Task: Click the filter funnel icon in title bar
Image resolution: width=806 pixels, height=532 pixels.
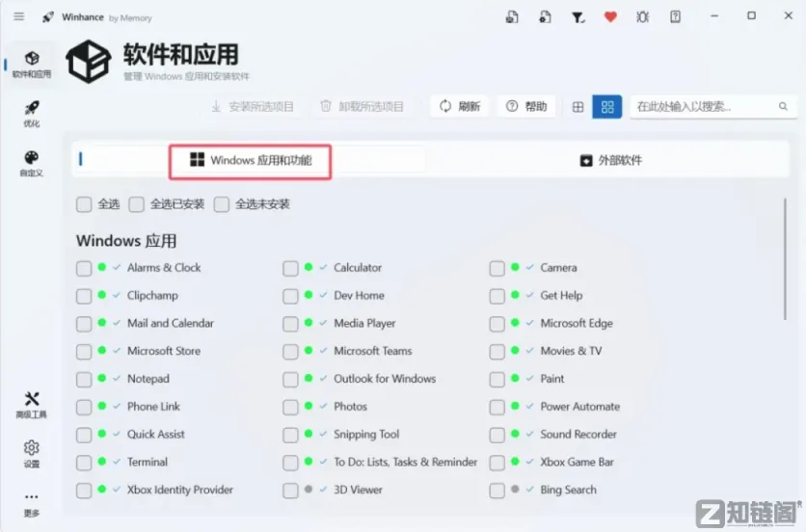Action: coord(578,17)
